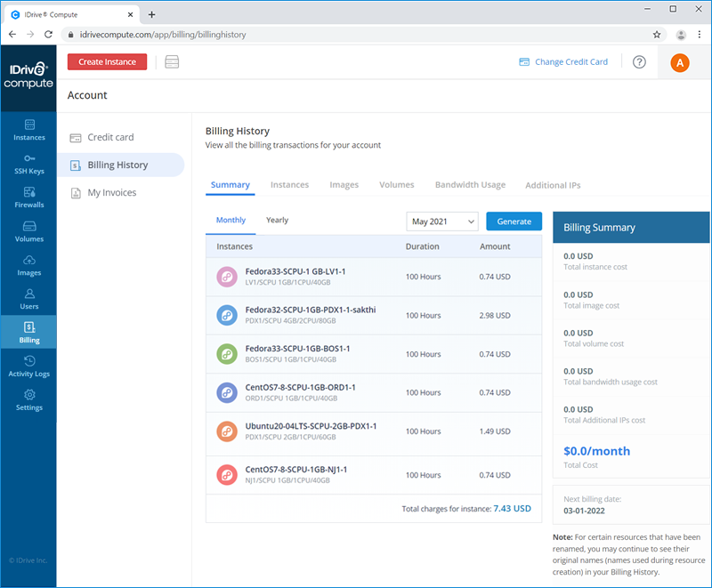
Task: Select the Monthly view tab
Action: tap(231, 221)
